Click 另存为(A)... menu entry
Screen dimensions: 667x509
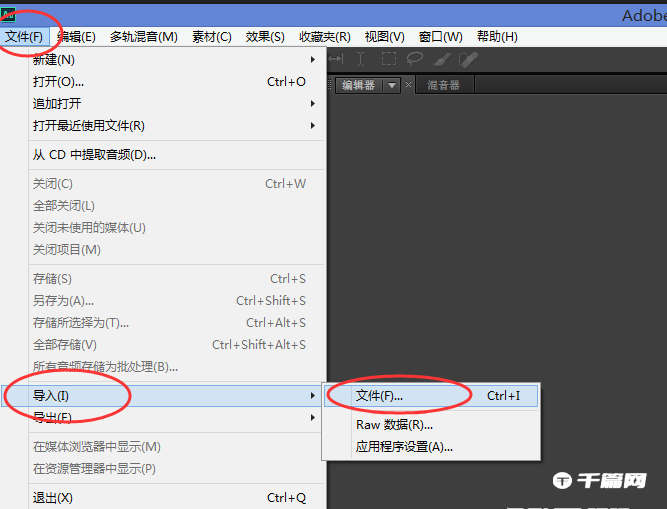coord(176,301)
